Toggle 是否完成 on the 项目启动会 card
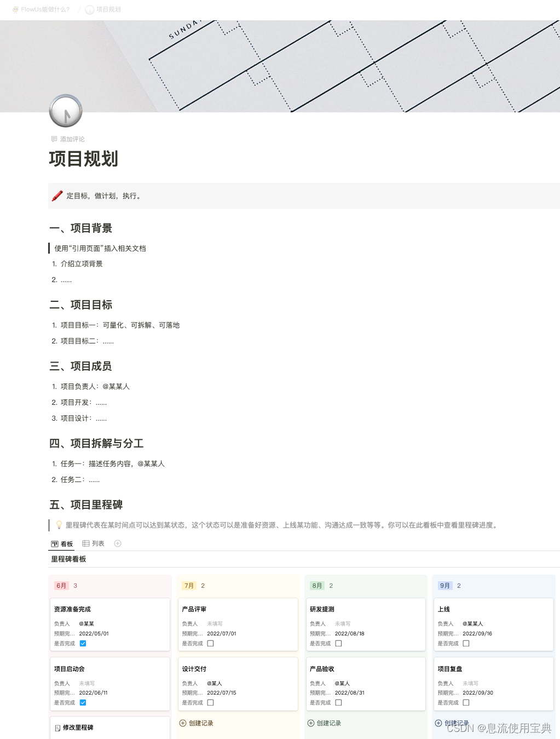This screenshot has width=560, height=739. [83, 702]
